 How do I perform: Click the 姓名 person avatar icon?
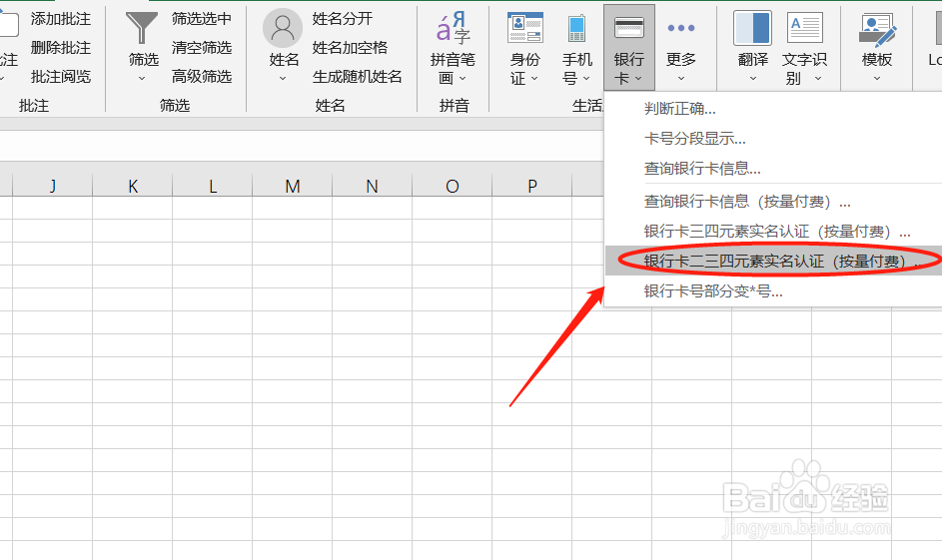click(283, 28)
